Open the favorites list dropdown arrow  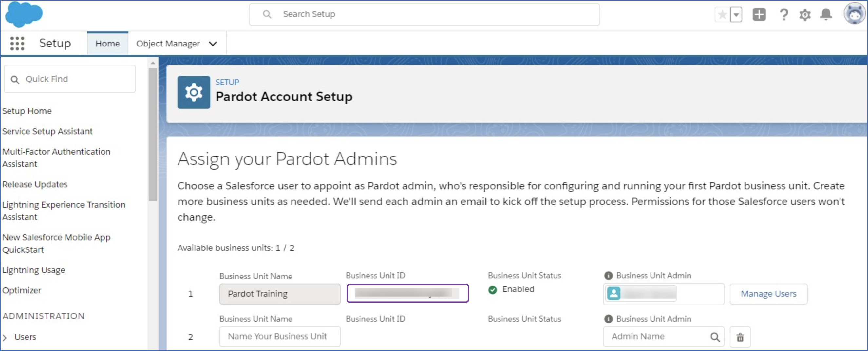736,15
